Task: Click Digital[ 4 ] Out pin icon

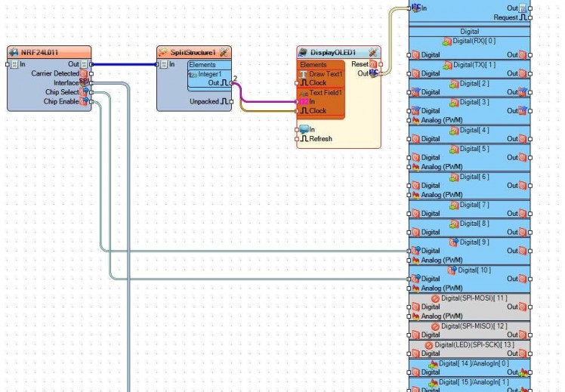Action: click(x=523, y=139)
